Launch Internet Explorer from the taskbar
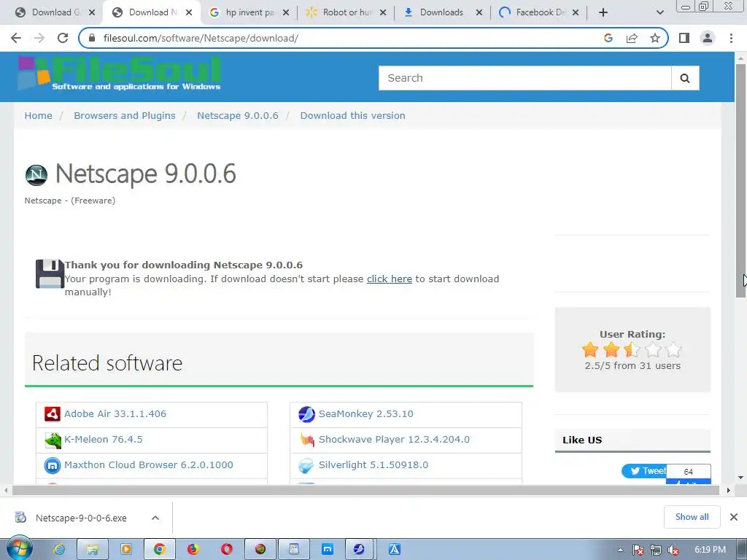 (x=60, y=550)
